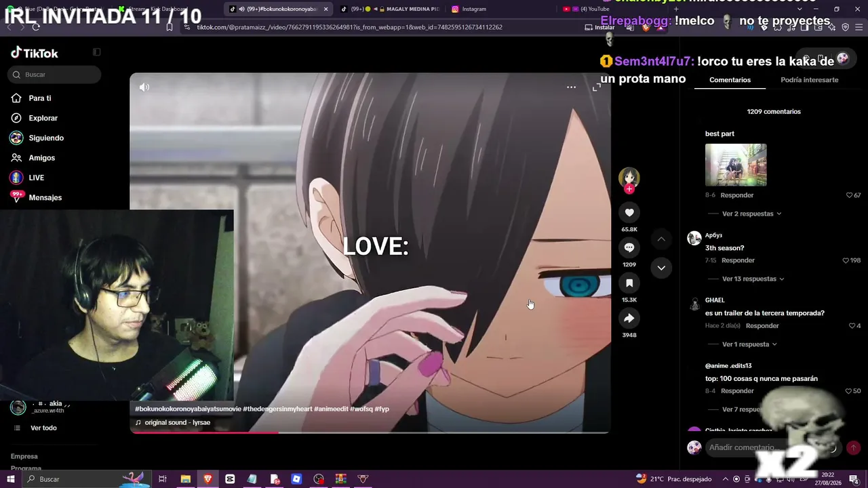Seek in the video progress bar
The width and height of the screenshot is (868, 488).
tap(370, 432)
